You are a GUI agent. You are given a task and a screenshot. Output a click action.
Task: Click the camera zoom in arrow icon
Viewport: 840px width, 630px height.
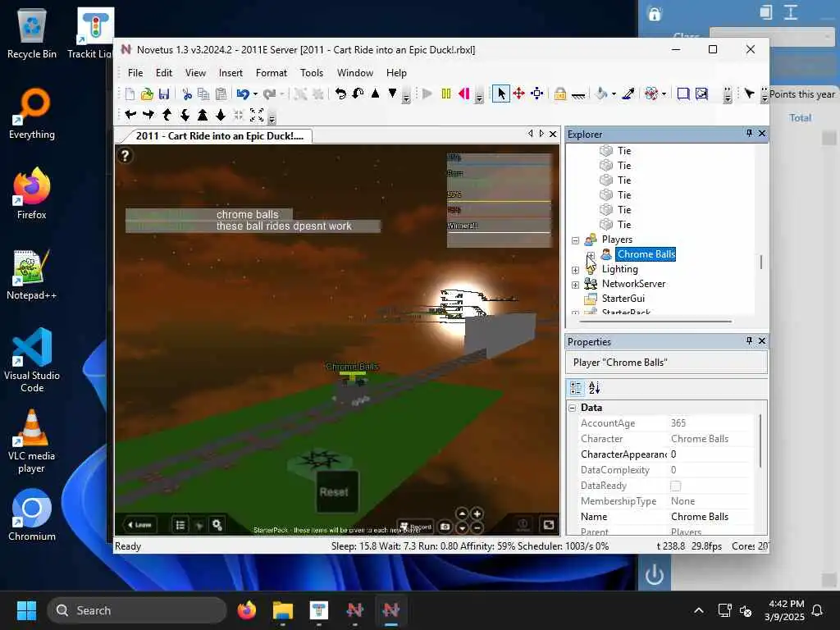[x=203, y=115]
